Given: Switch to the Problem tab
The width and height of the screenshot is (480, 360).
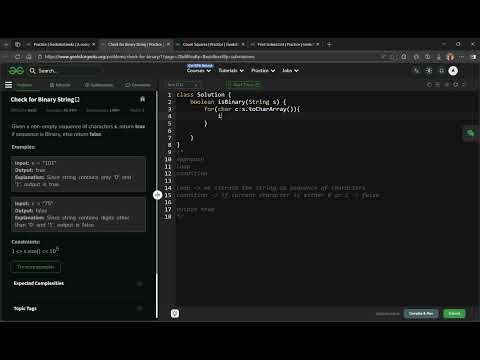Looking at the screenshot, I should tap(25, 85).
